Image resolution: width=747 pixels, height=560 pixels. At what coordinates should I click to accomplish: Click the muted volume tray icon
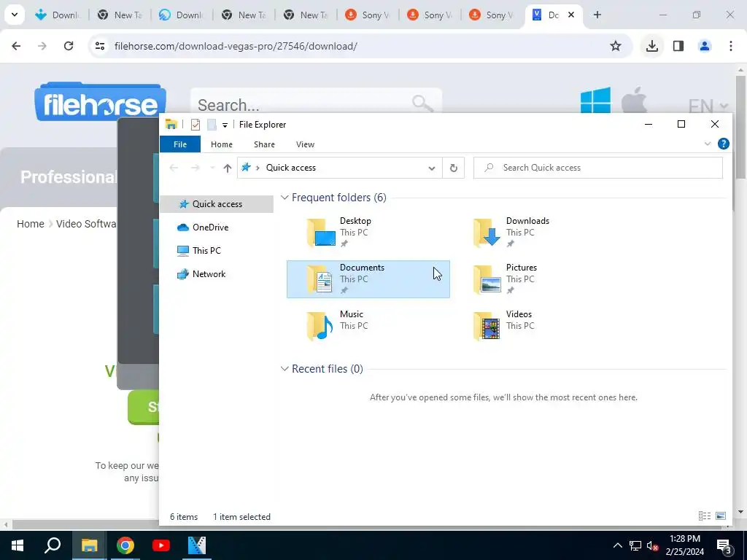pyautogui.click(x=653, y=545)
